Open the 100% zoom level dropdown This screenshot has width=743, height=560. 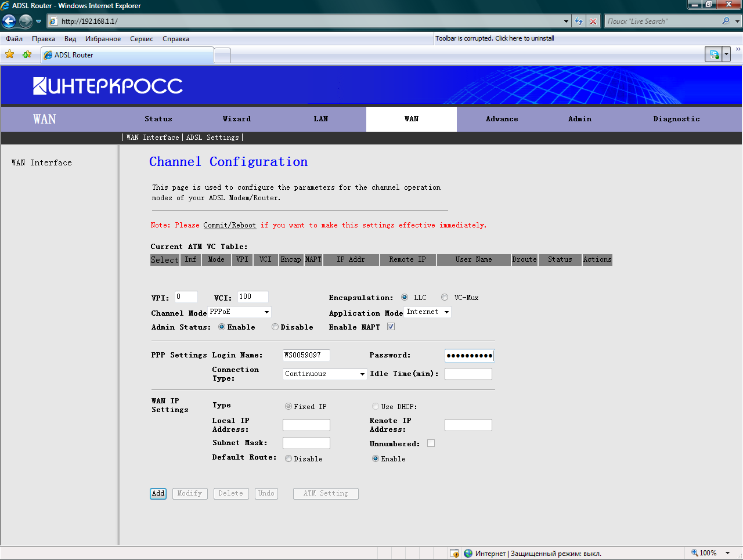click(727, 553)
